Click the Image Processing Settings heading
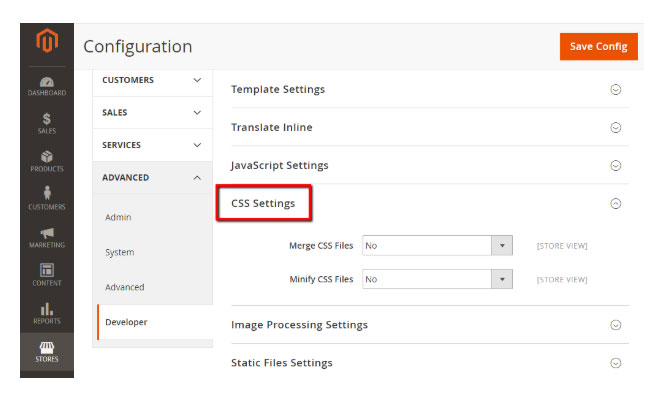This screenshot has width=665, height=397. coord(299,325)
